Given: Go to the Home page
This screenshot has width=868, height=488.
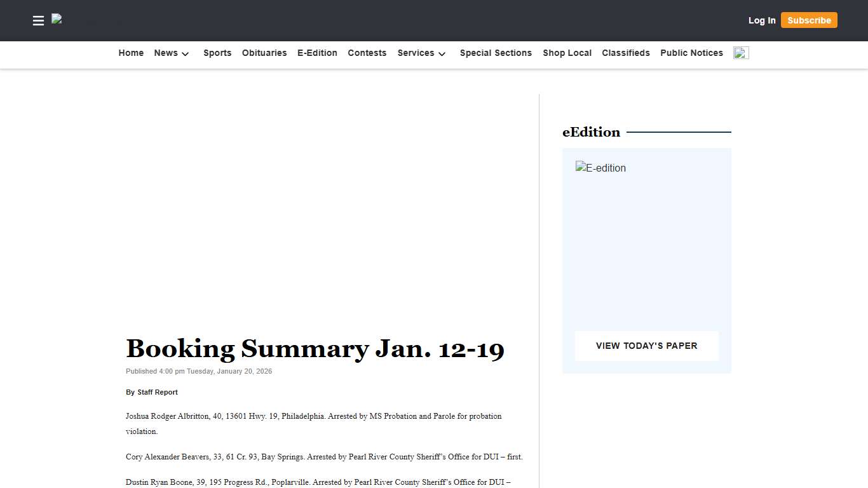Looking at the screenshot, I should pyautogui.click(x=131, y=53).
